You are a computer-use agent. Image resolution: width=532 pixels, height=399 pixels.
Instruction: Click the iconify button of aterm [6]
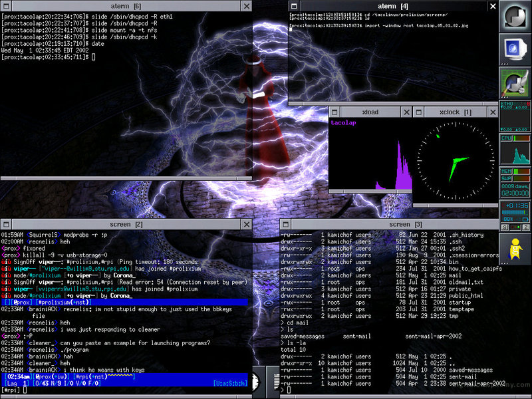point(7,6)
